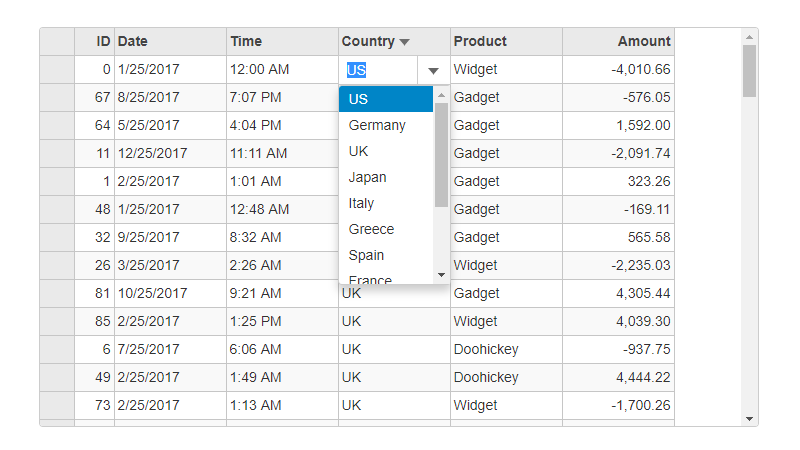This screenshot has height=450, width=800.
Task: Click the dropdown list scrollbar thumb
Action: [x=441, y=155]
